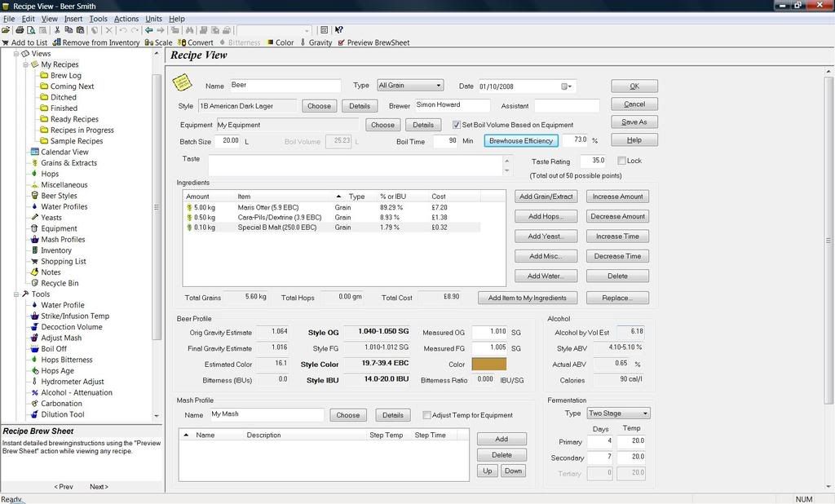The width and height of the screenshot is (835, 504).
Task: Click the Add Grain/Extract button
Action: click(546, 197)
